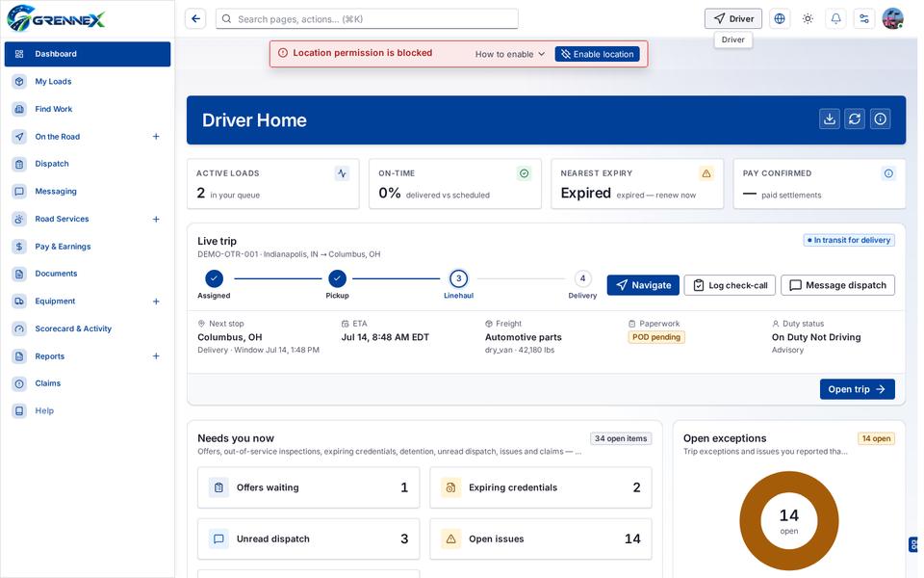
Task: Open Help in the sidebar
Action: 88,411
